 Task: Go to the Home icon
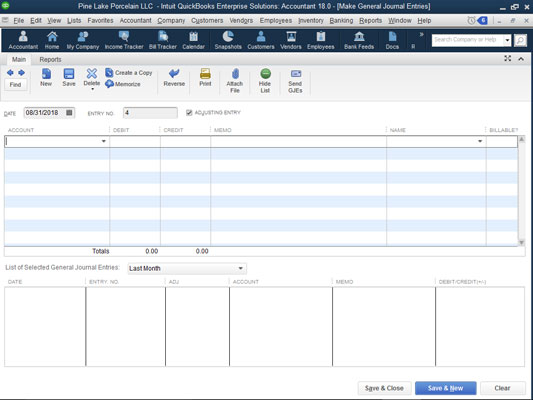click(x=52, y=40)
